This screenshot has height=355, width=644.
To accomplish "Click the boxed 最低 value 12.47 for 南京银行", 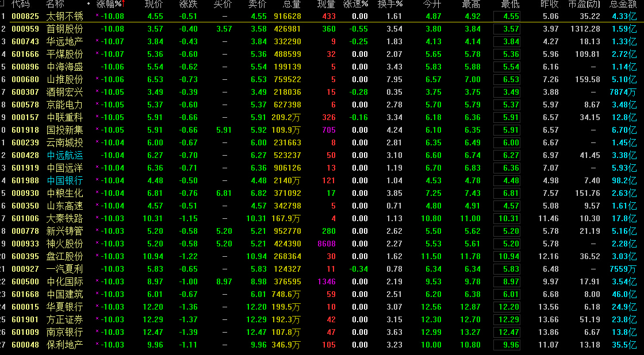I will coord(507,333).
